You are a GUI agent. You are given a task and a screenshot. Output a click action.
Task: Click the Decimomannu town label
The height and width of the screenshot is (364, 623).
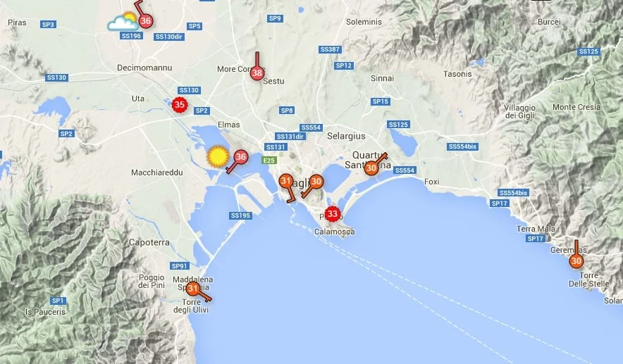[x=144, y=68]
